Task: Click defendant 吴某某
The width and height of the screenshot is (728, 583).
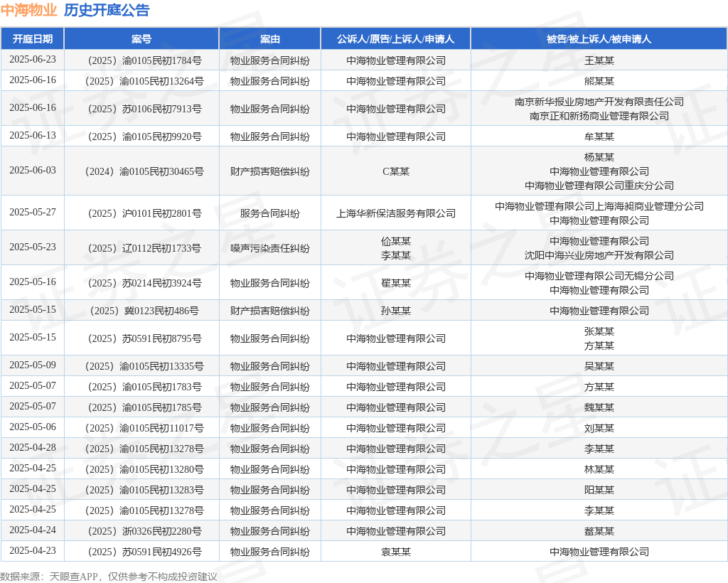Action: click(x=599, y=366)
